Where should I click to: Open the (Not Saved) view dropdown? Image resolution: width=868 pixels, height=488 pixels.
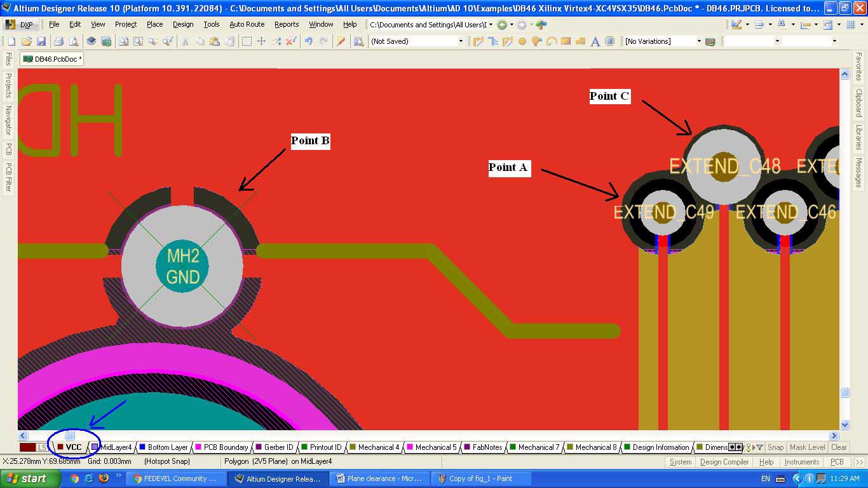tap(461, 41)
